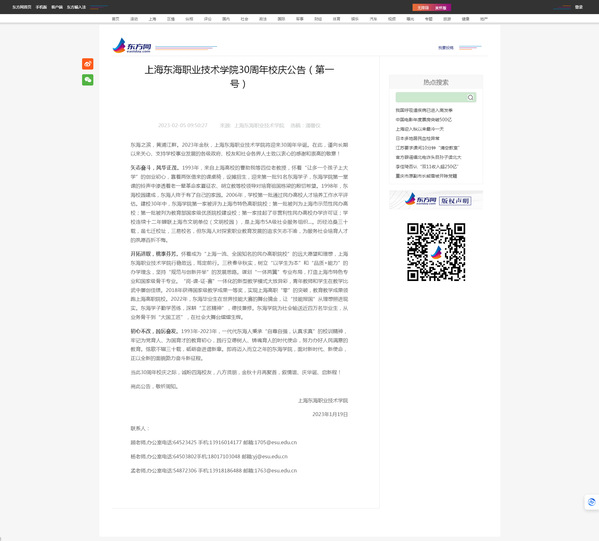Open hot search about 重庆市原副市长
The image size is (599, 541).
tap(426, 176)
